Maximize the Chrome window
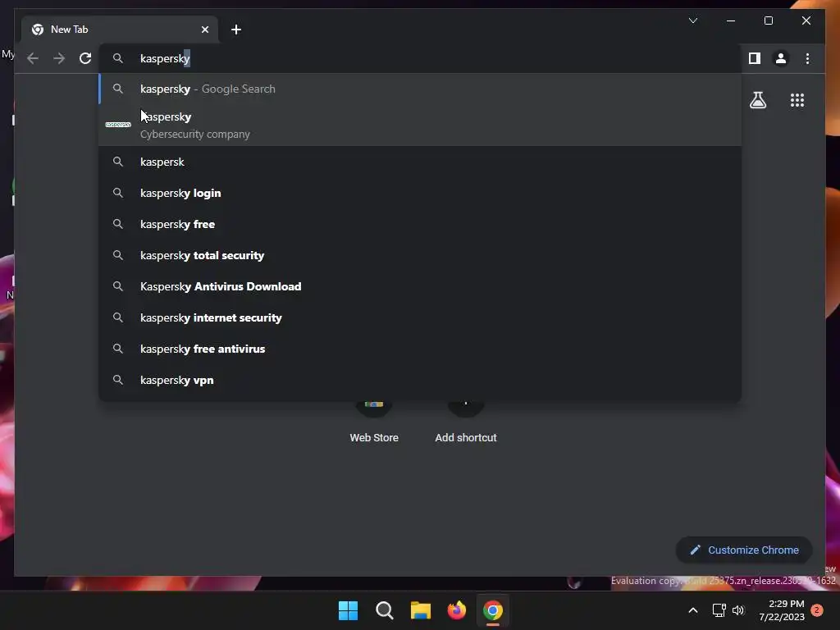840x630 pixels. (x=768, y=21)
